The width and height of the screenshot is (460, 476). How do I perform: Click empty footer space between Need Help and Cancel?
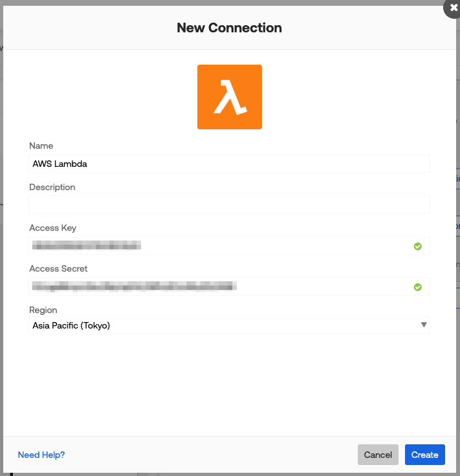click(x=207, y=455)
